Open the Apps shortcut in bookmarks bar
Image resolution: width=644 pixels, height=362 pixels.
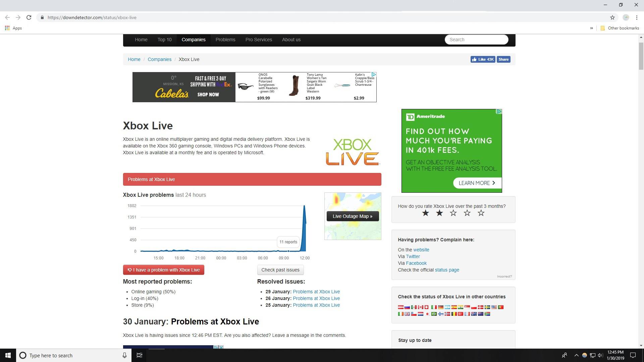pos(13,28)
